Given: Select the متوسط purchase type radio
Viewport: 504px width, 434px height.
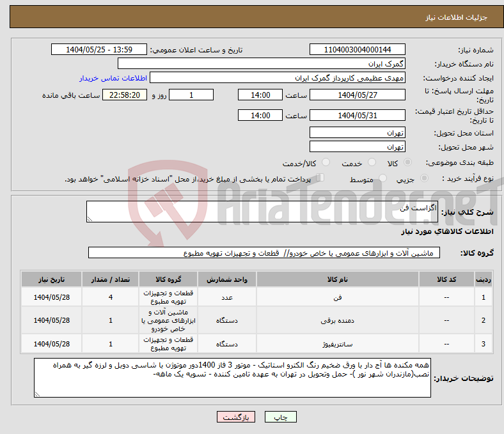Looking at the screenshot, I should 382,178.
